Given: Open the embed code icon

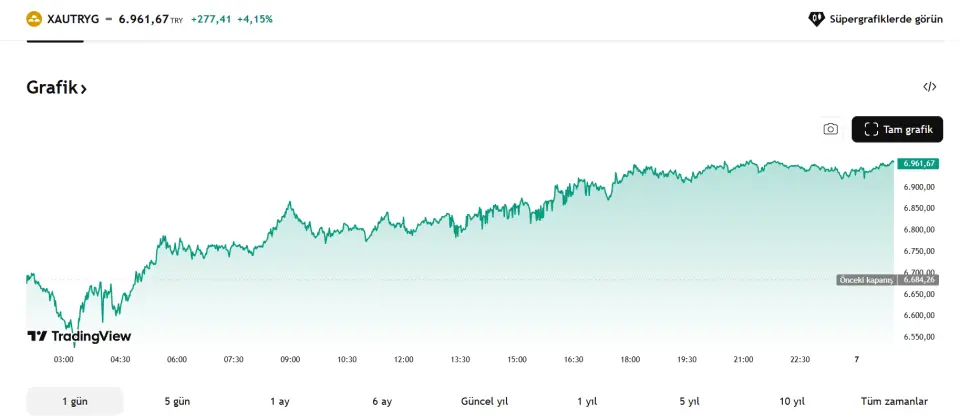Looking at the screenshot, I should (x=930, y=87).
